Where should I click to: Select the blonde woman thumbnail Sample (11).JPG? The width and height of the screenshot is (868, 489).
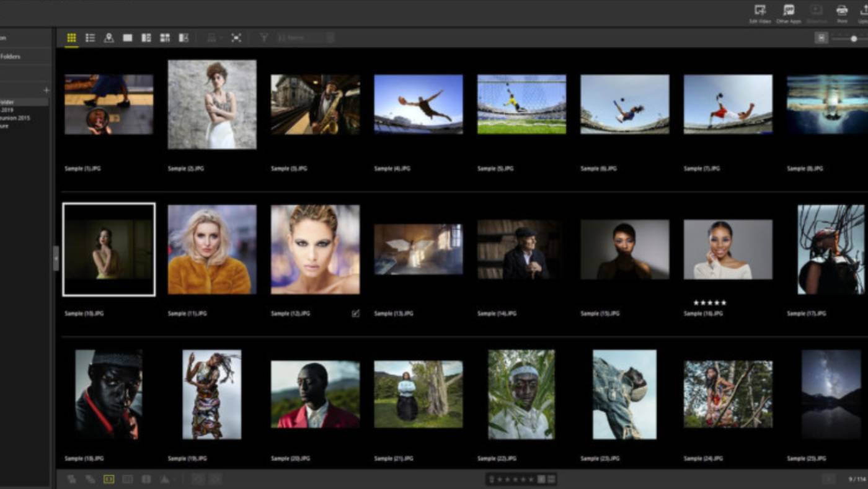coord(212,249)
